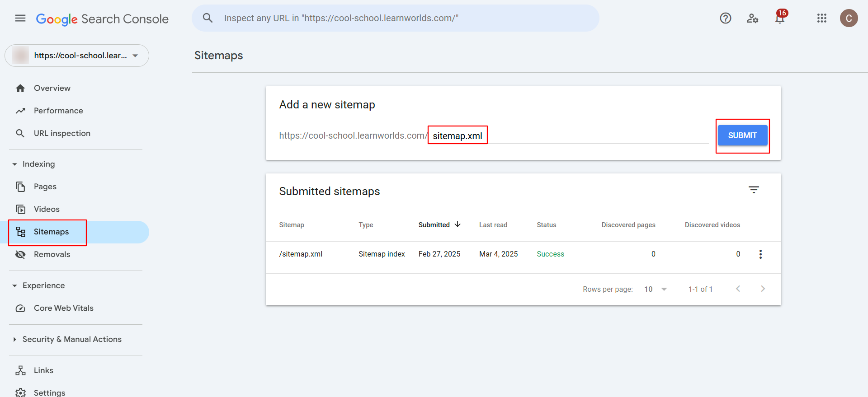Open the property selector dropdown

[77, 56]
